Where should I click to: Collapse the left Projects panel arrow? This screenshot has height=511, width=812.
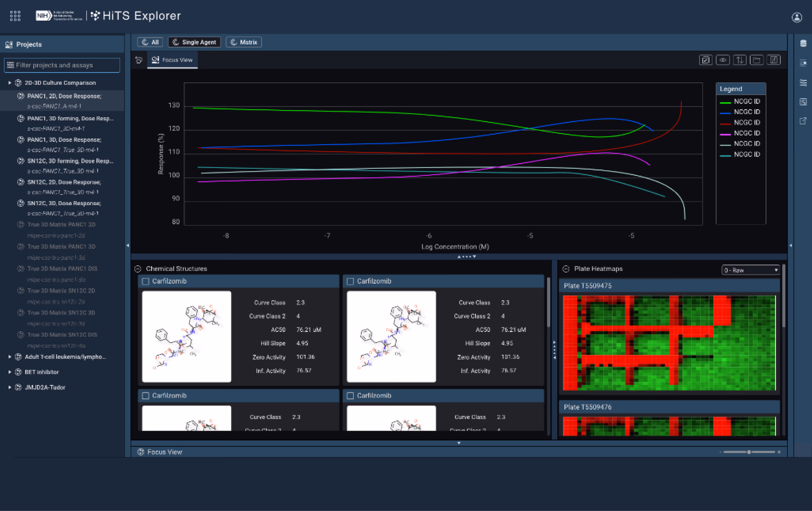click(x=127, y=246)
